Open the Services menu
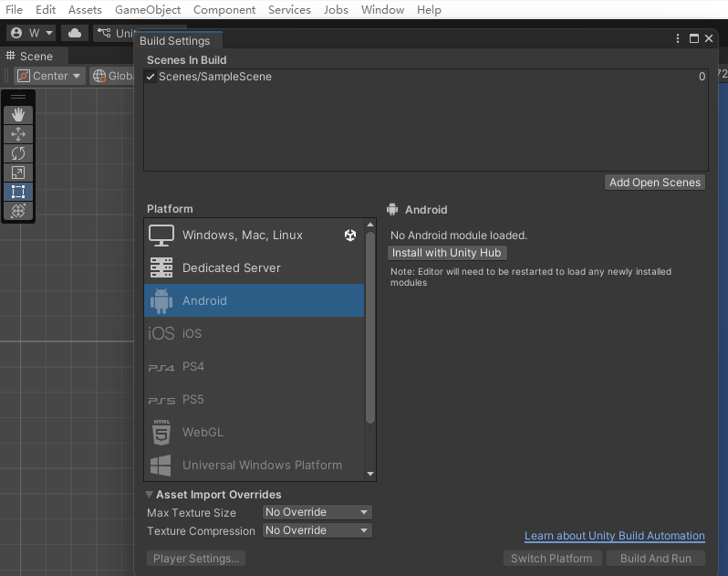Image resolution: width=728 pixels, height=576 pixels. click(x=289, y=10)
